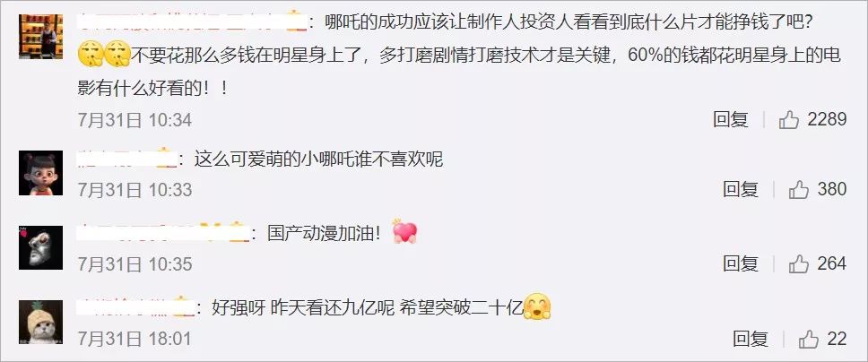Click the first shushing face emoji
868x362 pixels.
click(91, 54)
